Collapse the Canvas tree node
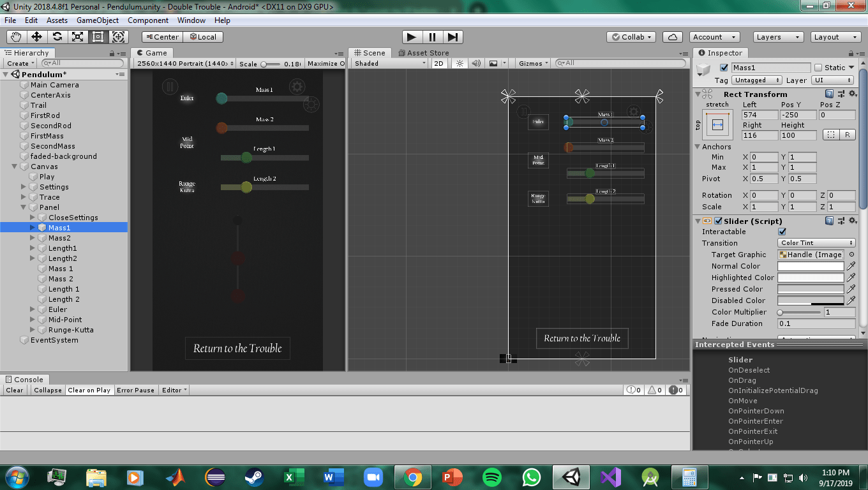Screen dimensions: 868x490 [15, 167]
